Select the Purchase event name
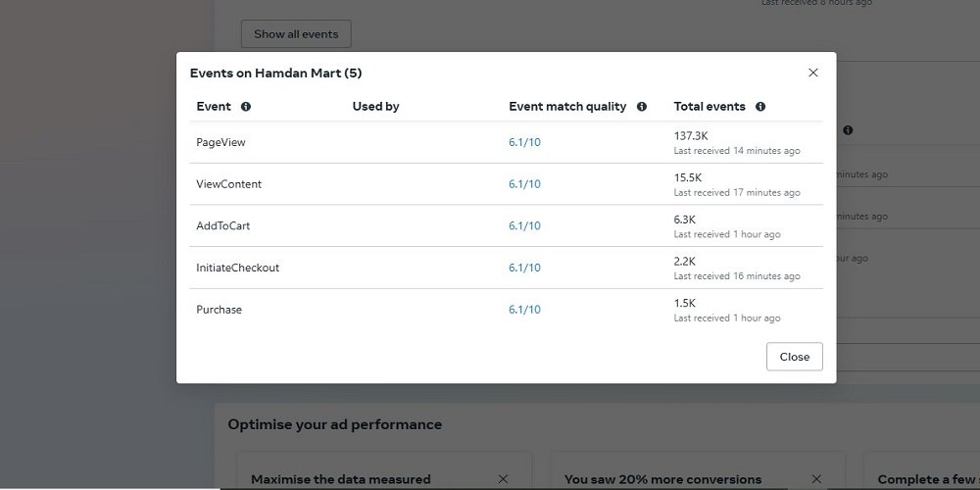The image size is (980, 490). click(x=219, y=310)
